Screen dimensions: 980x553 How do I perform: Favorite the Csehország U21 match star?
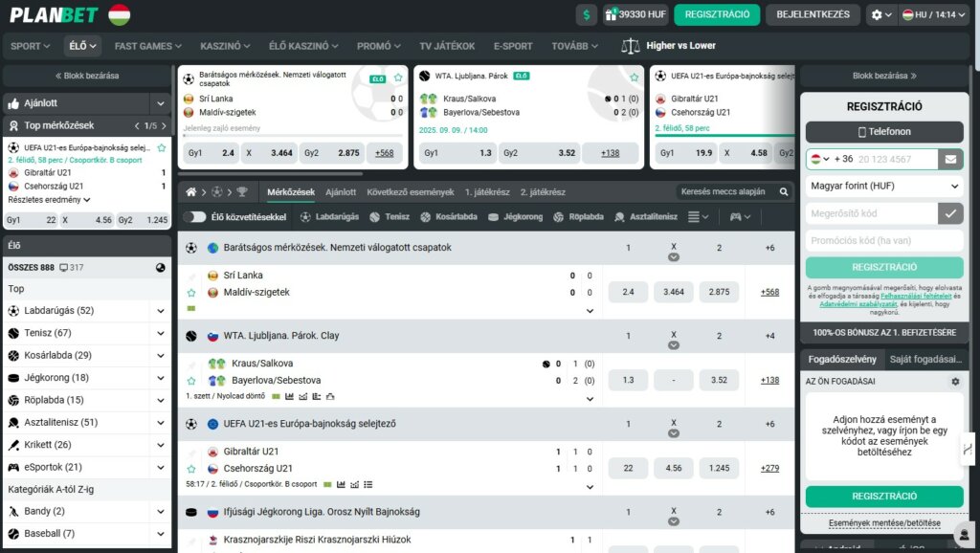pyautogui.click(x=191, y=469)
